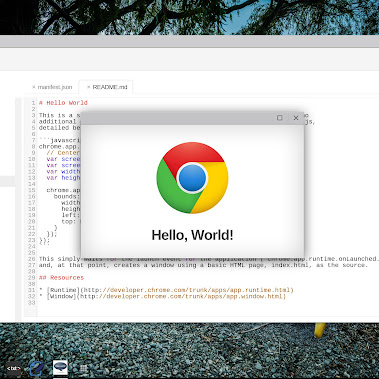Close the README.md tab with its x
The image size is (379, 379).
[89, 87]
